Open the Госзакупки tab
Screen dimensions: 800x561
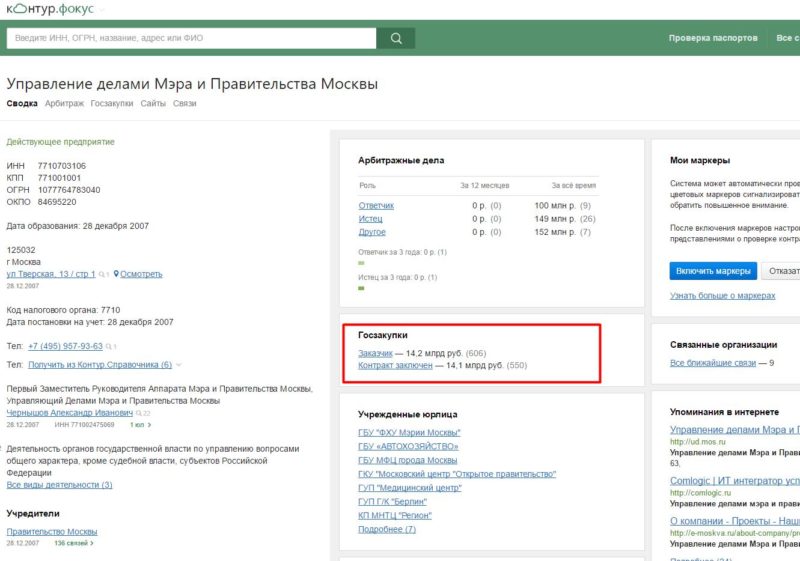112,103
